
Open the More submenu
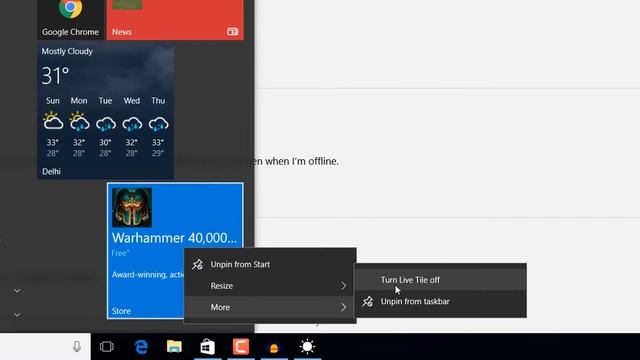[270, 307]
